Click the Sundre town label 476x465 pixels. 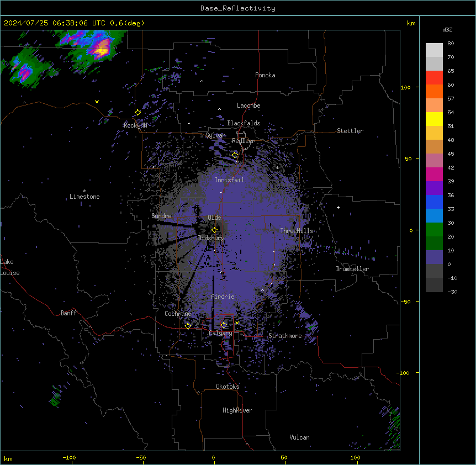click(x=161, y=216)
